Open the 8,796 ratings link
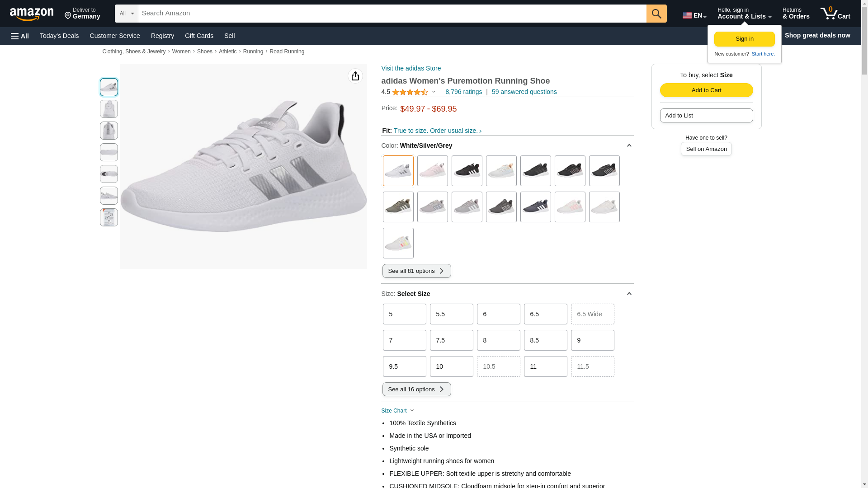Screen dimensions: 868x488 click(463, 92)
